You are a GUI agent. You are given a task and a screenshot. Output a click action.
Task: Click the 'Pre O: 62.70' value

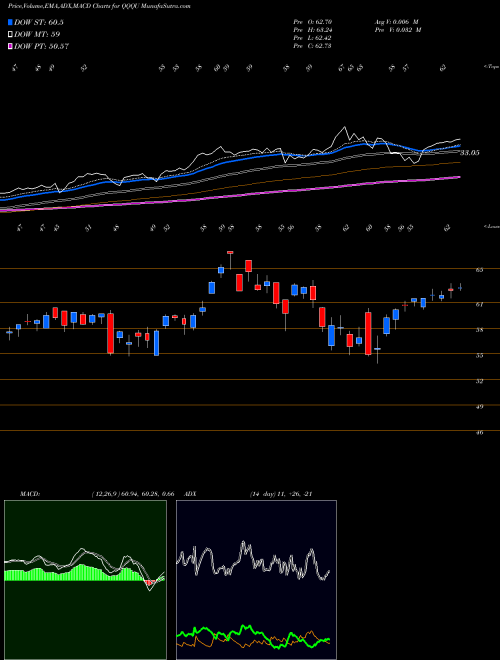(312, 22)
